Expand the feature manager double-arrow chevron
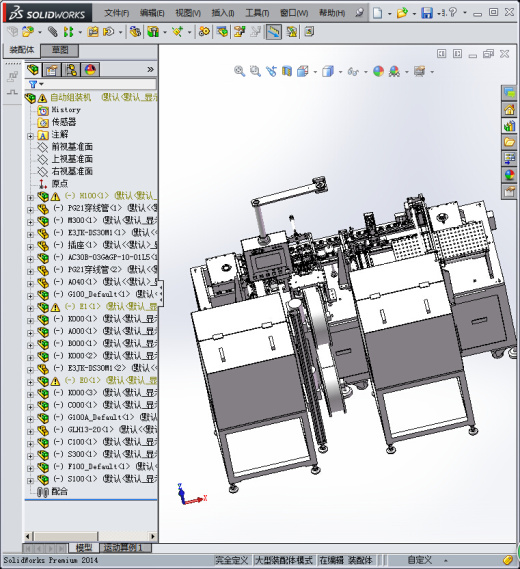Screen dimensions: 520x569 pos(150,69)
